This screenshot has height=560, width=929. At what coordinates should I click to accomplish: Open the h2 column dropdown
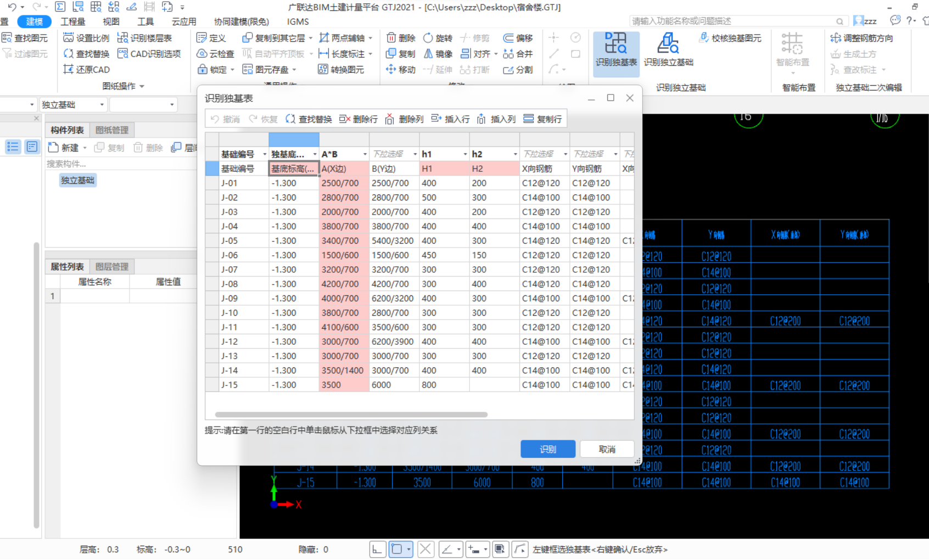(516, 154)
